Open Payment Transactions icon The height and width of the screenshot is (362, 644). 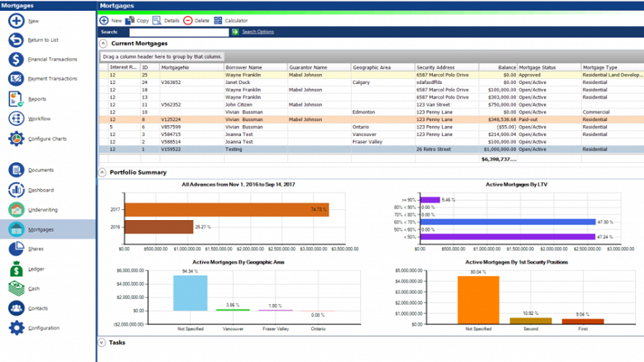pos(17,78)
